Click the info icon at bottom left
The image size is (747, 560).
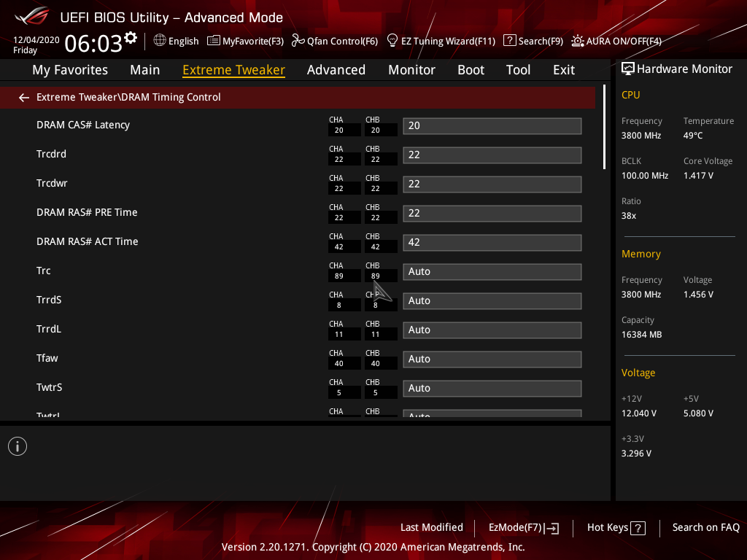click(x=17, y=446)
